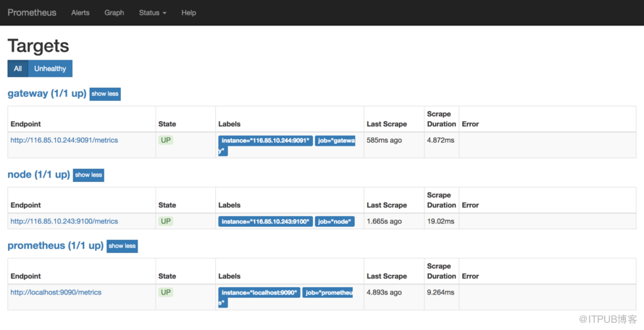The width and height of the screenshot is (644, 330).
Task: Click State column header in node table
Action: (167, 205)
